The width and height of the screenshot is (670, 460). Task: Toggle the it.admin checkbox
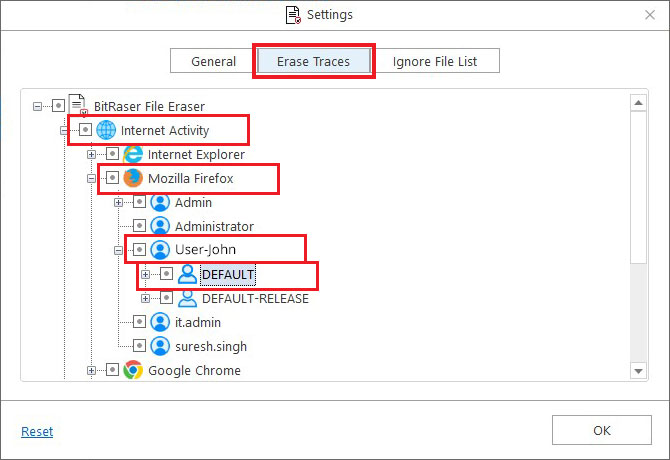coord(139,322)
